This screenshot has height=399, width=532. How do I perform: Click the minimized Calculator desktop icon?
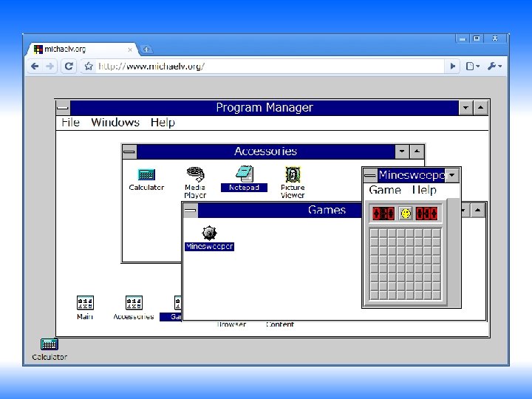(50, 349)
